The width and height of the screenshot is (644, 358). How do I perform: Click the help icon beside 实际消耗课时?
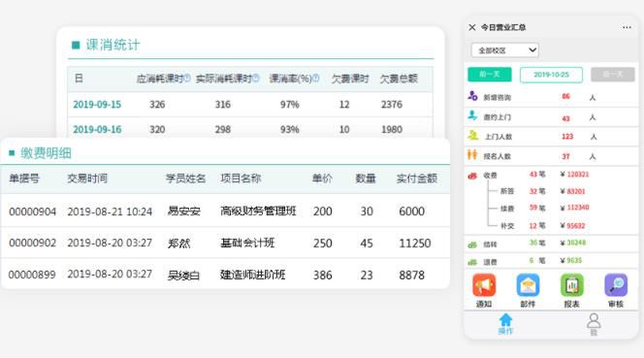(256, 78)
